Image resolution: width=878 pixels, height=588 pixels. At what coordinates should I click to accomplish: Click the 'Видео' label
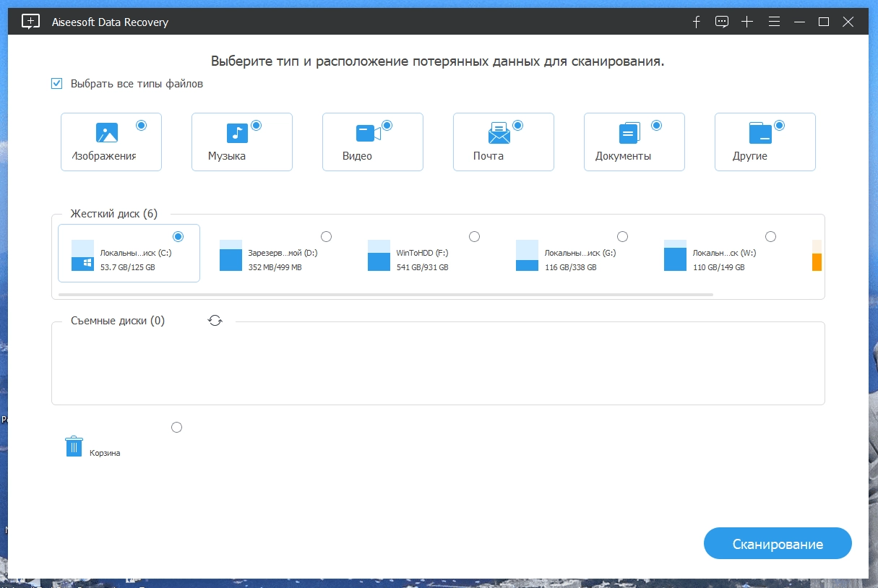[357, 156]
